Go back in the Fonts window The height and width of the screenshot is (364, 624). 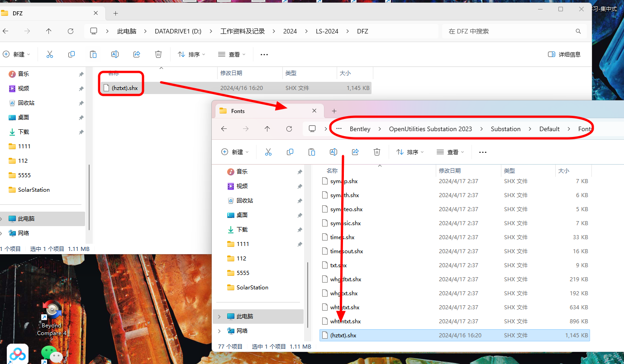click(224, 129)
